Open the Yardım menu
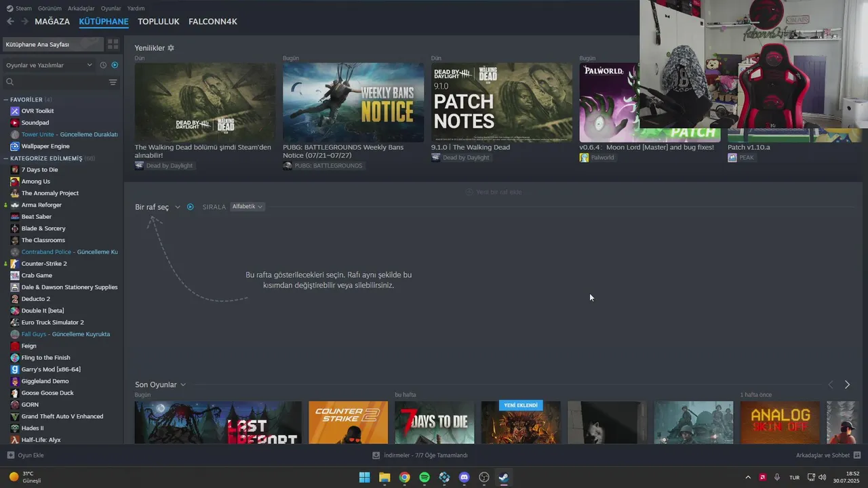Image resolution: width=868 pixels, height=488 pixels. point(136,8)
